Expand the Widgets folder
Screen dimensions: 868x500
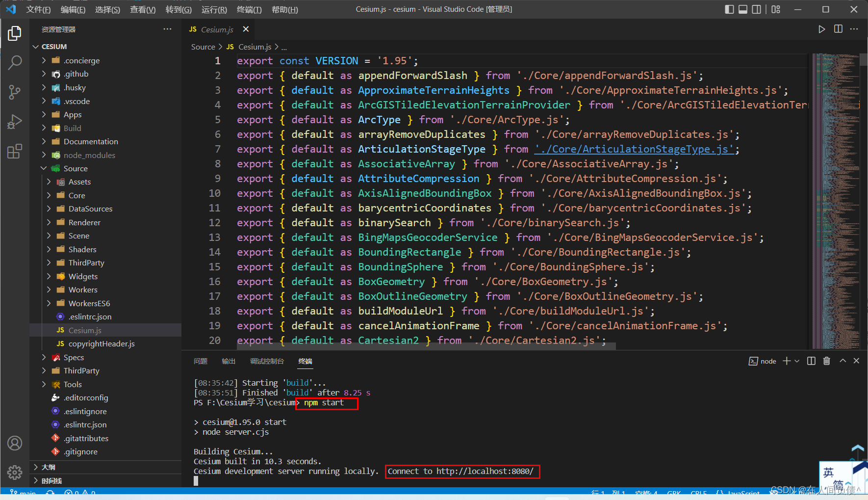coord(106,276)
